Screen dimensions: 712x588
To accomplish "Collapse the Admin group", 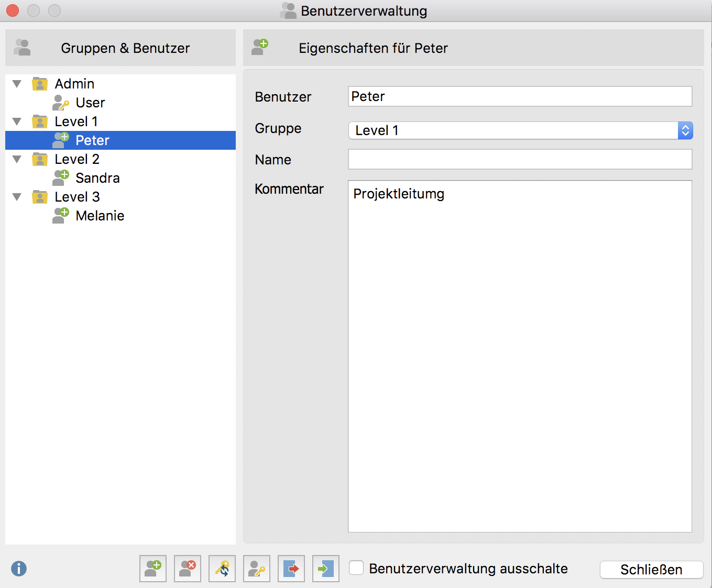I will point(17,84).
